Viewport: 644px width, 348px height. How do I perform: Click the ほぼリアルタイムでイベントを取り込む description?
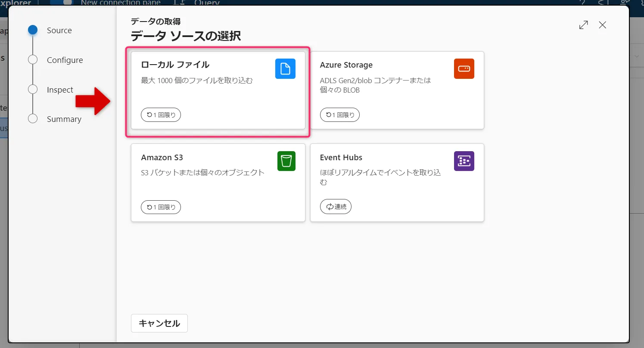click(380, 177)
